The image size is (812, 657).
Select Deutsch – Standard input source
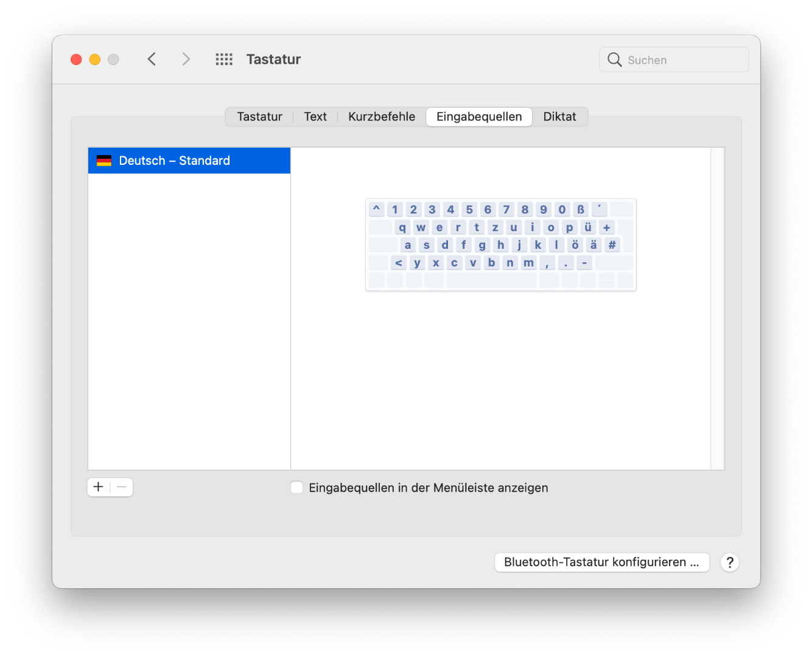tap(189, 161)
